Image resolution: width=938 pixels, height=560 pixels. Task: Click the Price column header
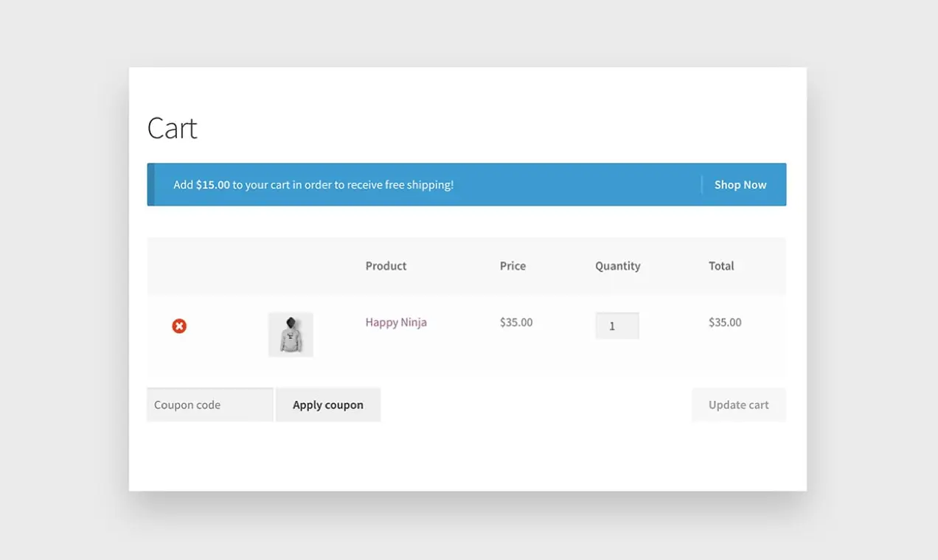[x=513, y=266]
